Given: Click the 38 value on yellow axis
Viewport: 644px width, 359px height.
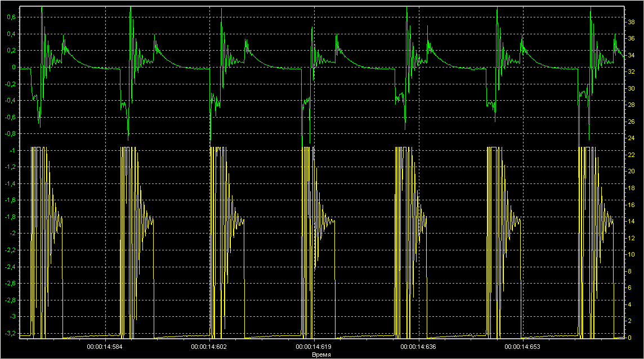Looking at the screenshot, I should (631, 22).
